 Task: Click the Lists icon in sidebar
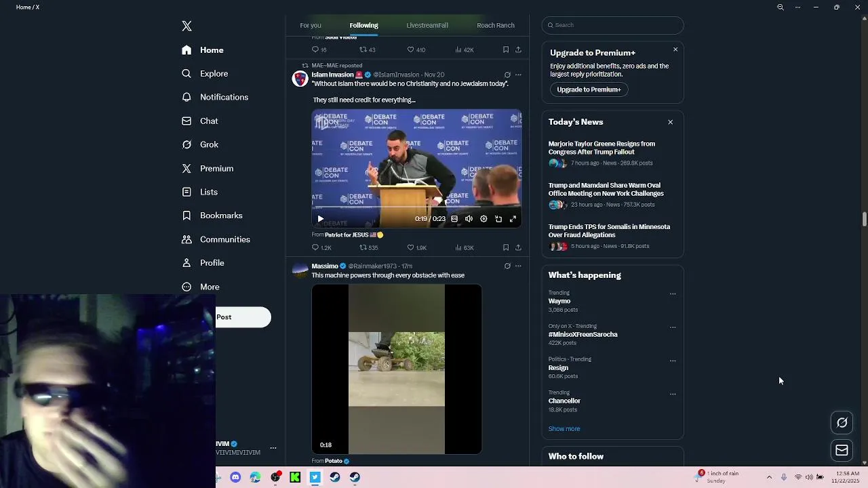pyautogui.click(x=186, y=192)
